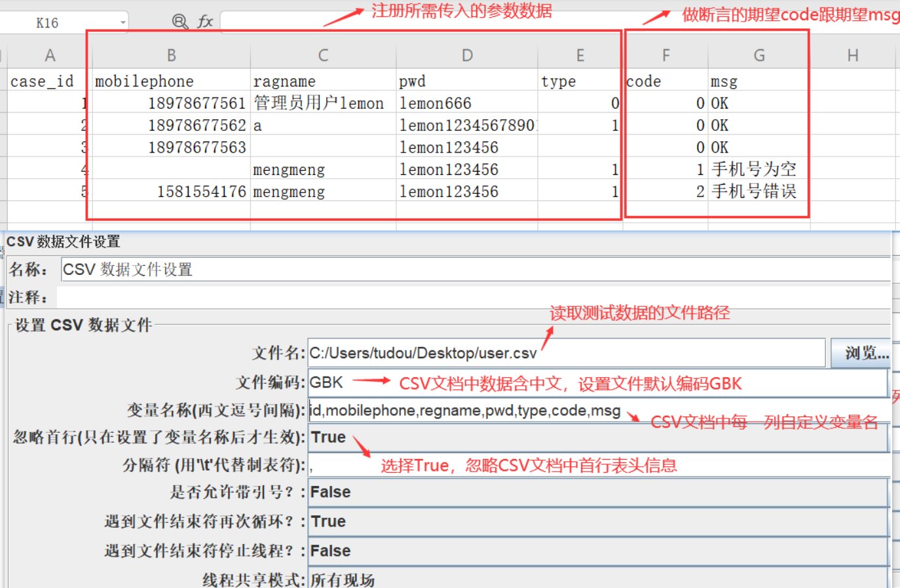Open 遇到文件结束符再次循环 dropdown showing True
Screen dimensions: 900x588
(x=597, y=522)
